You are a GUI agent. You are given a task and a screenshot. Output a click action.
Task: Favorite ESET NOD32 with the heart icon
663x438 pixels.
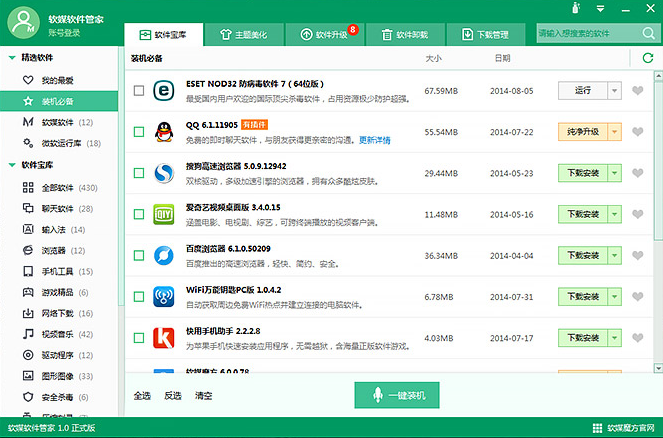(x=638, y=90)
